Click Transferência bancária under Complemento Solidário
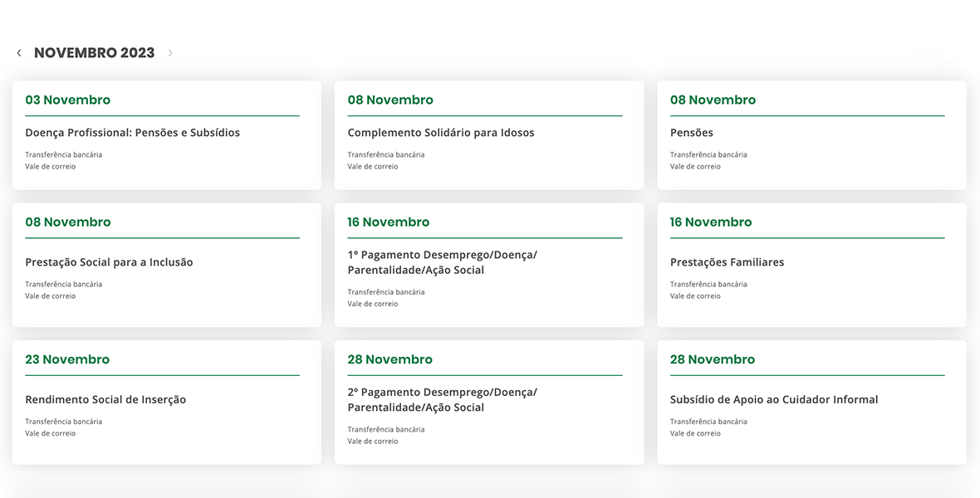This screenshot has width=980, height=498. pos(385,155)
